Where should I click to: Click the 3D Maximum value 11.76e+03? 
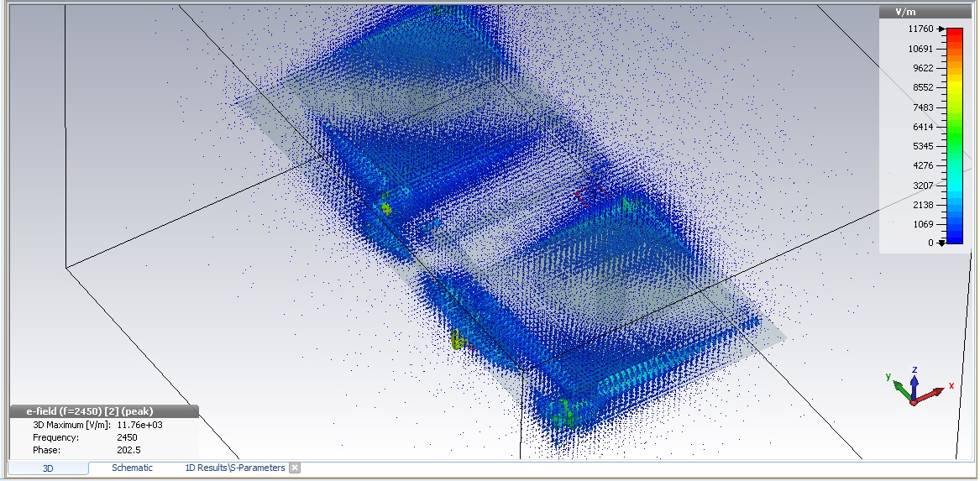139,425
